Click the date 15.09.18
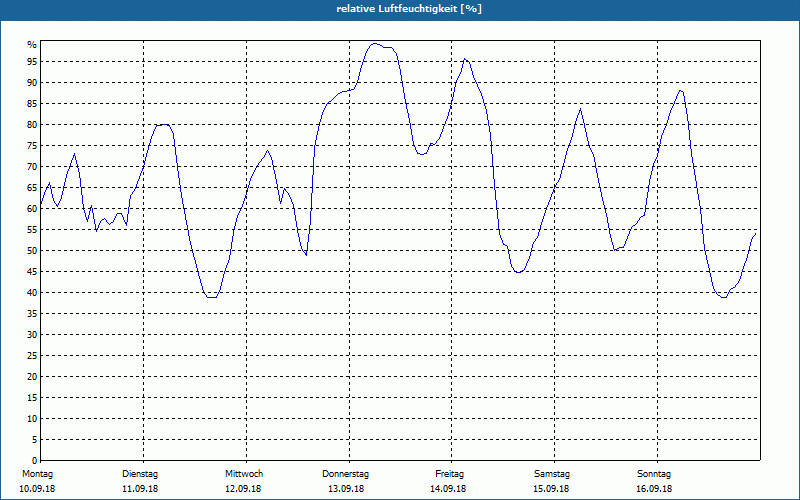The height and width of the screenshot is (500, 800). 551,489
